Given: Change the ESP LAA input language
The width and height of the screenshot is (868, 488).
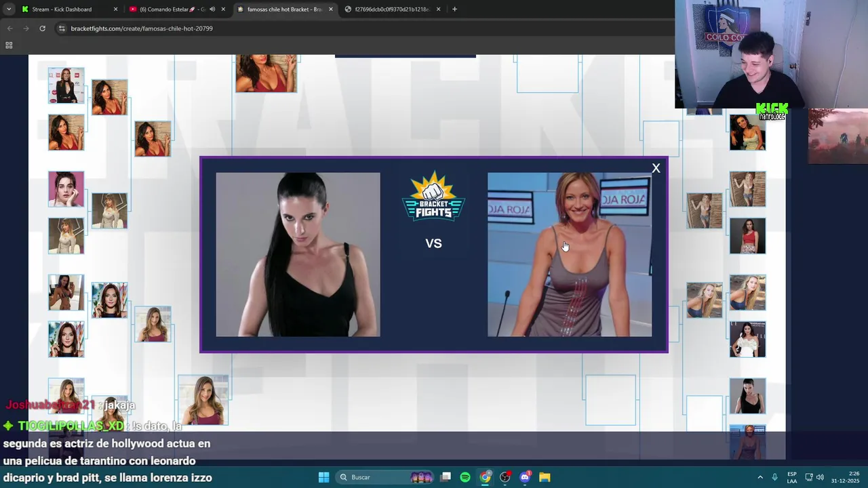Looking at the screenshot, I should [x=792, y=477].
